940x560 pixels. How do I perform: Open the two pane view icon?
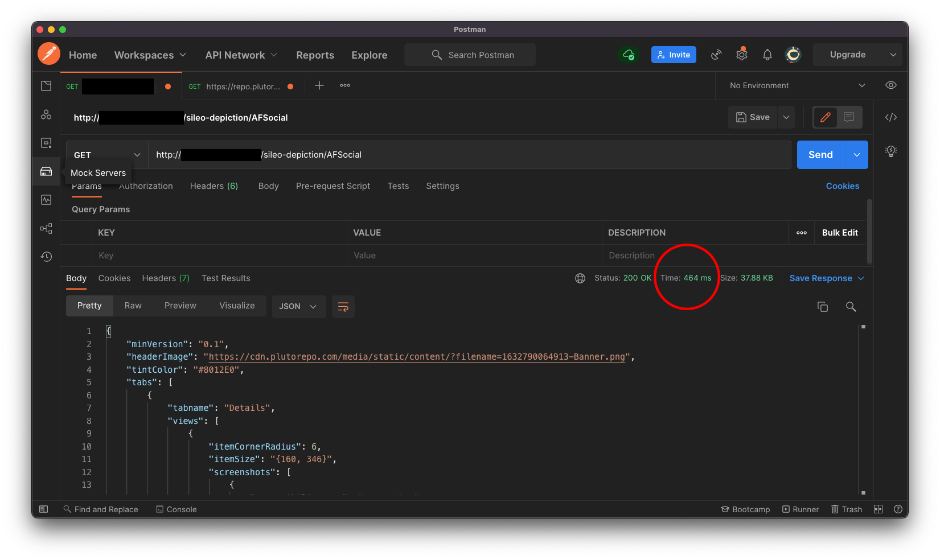[x=879, y=509]
